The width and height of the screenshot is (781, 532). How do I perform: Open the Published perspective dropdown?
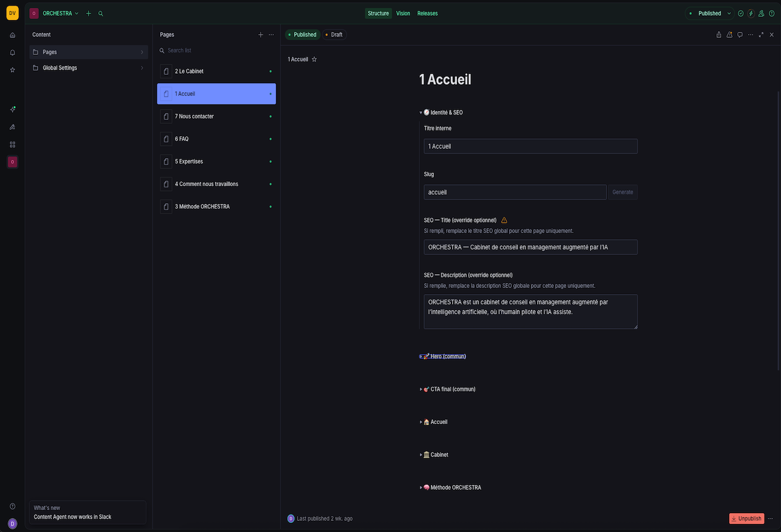709,13
